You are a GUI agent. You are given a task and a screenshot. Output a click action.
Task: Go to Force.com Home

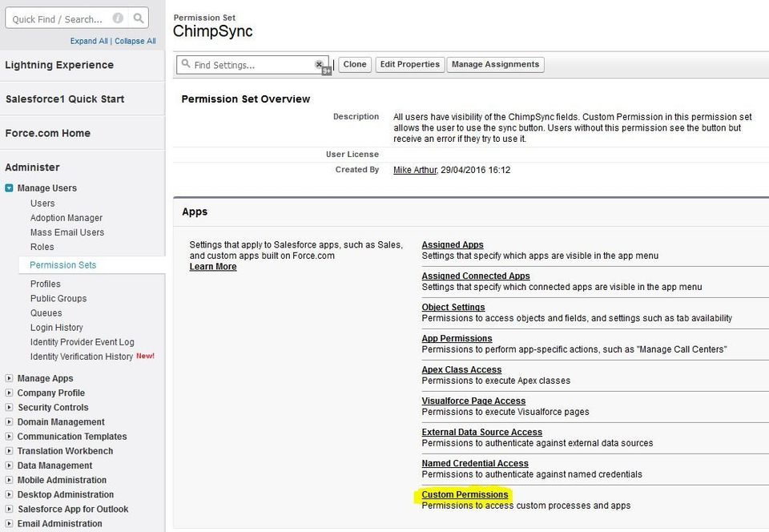[47, 133]
